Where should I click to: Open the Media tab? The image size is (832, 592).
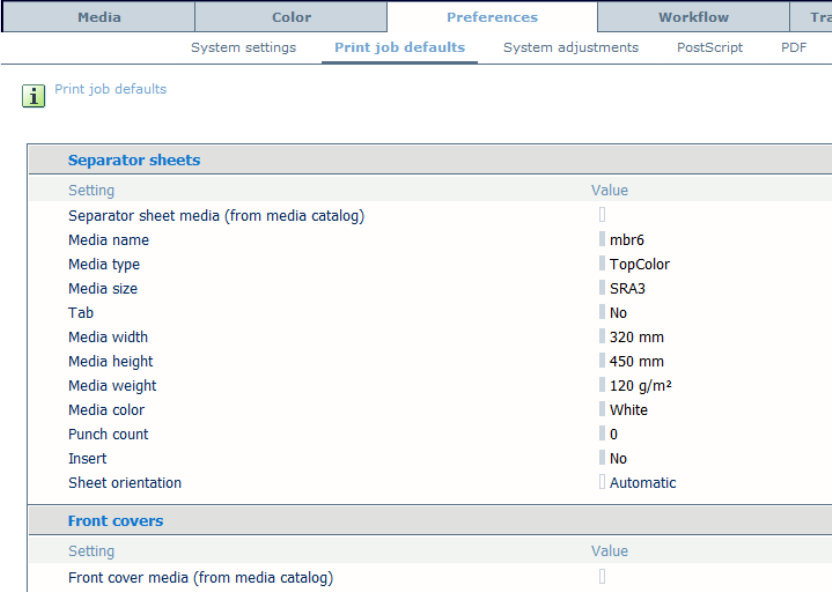(x=99, y=17)
